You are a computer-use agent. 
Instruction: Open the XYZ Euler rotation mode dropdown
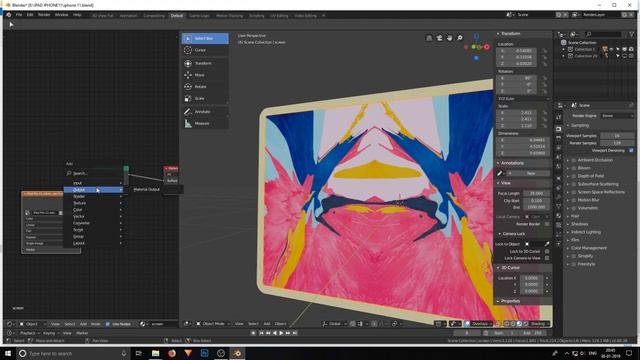pos(523,99)
